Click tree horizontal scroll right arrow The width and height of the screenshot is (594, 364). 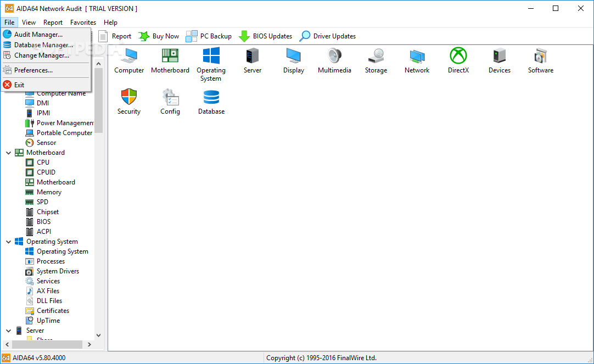point(89,344)
